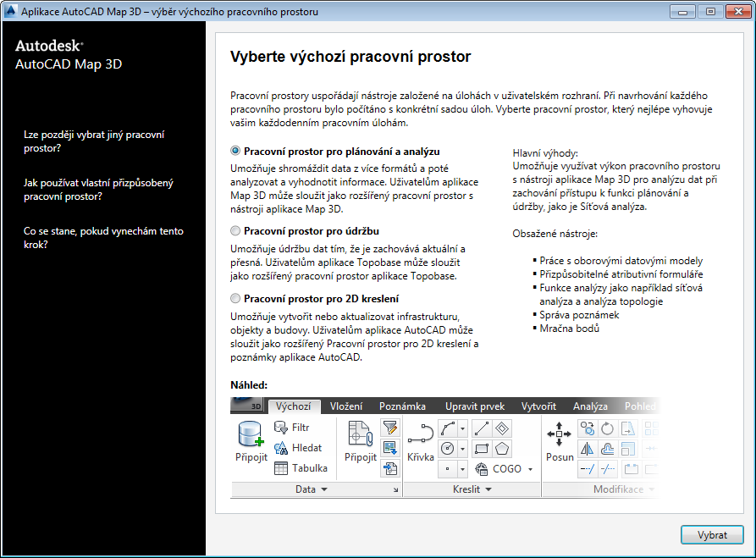Open the circle tool dropdown arrow

coord(462,449)
